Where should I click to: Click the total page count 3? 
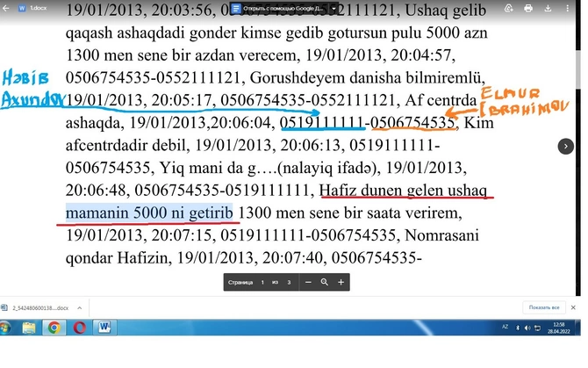click(289, 282)
